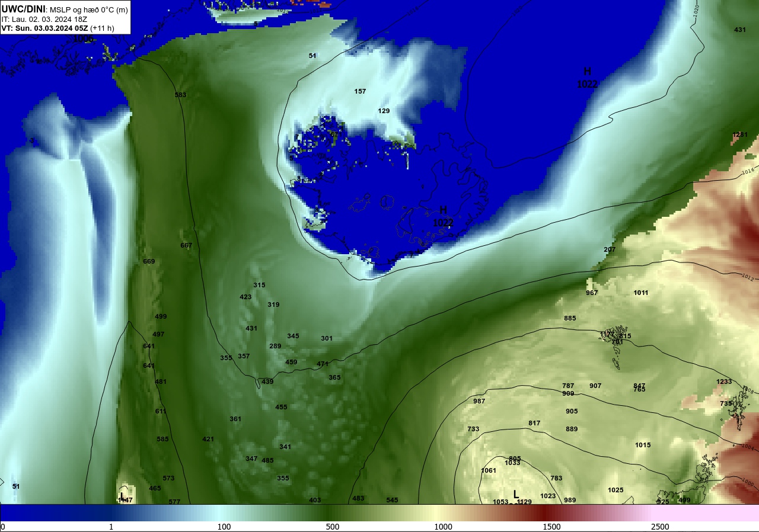
Task: Click the height value 207
Action: (x=610, y=249)
